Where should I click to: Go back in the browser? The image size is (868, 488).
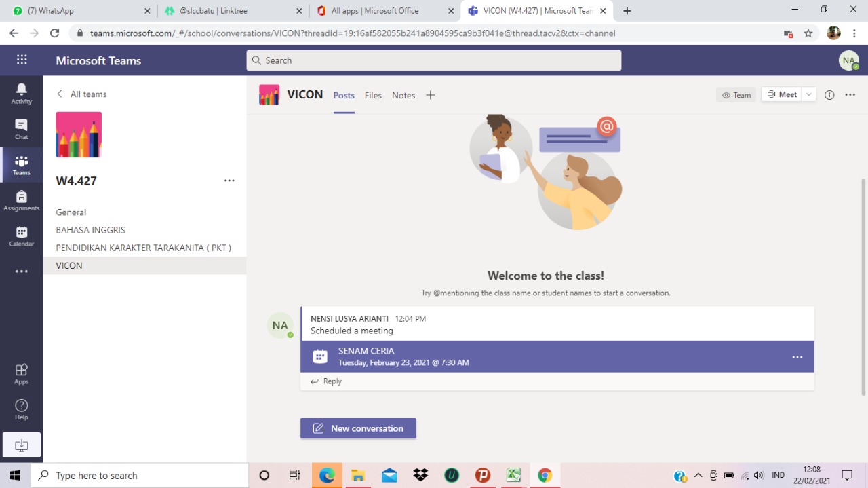(14, 33)
